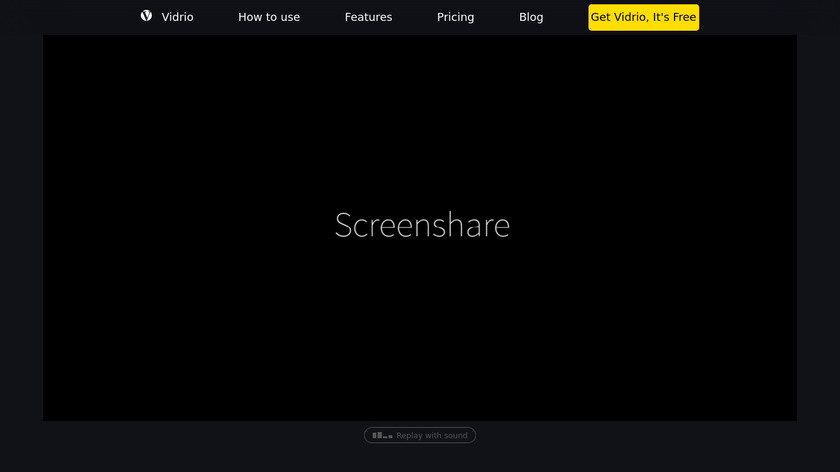Click the Vidrio logo icon
The image size is (840, 472).
pos(146,16)
